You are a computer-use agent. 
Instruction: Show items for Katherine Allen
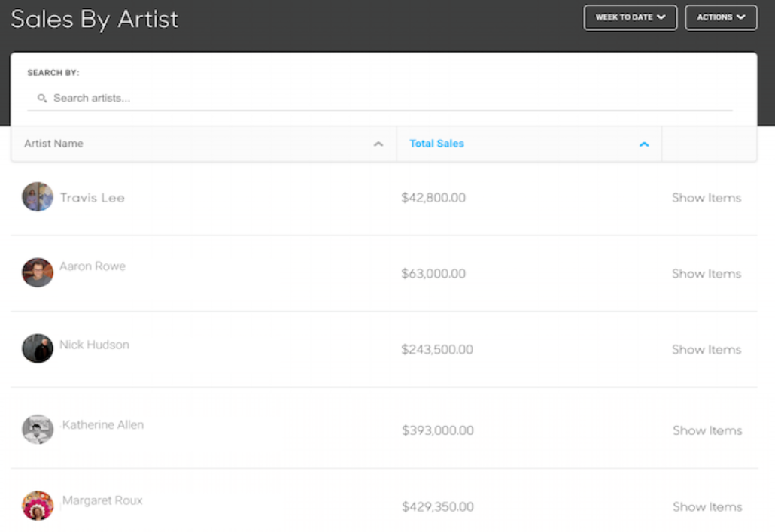click(x=707, y=430)
